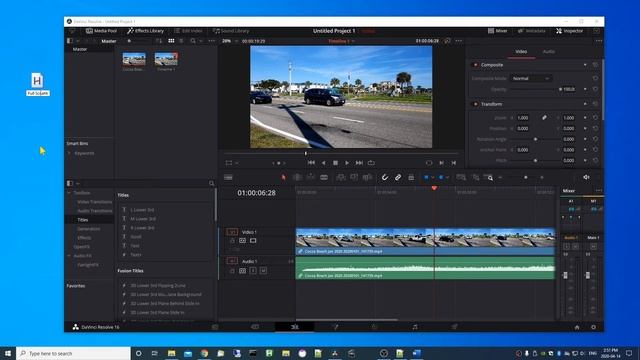Image resolution: width=640 pixels, height=360 pixels.
Task: Open the Sound Library panel
Action: tap(231, 31)
